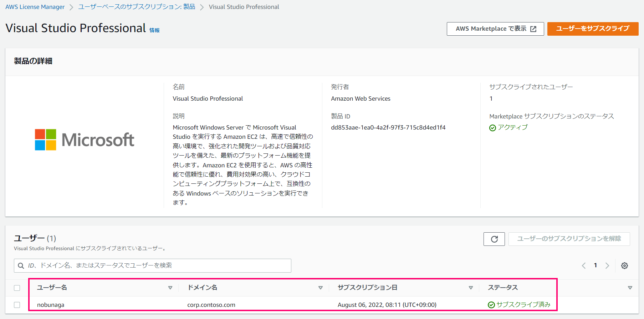The width and height of the screenshot is (644, 319).
Task: Refresh the users list
Action: tap(494, 239)
